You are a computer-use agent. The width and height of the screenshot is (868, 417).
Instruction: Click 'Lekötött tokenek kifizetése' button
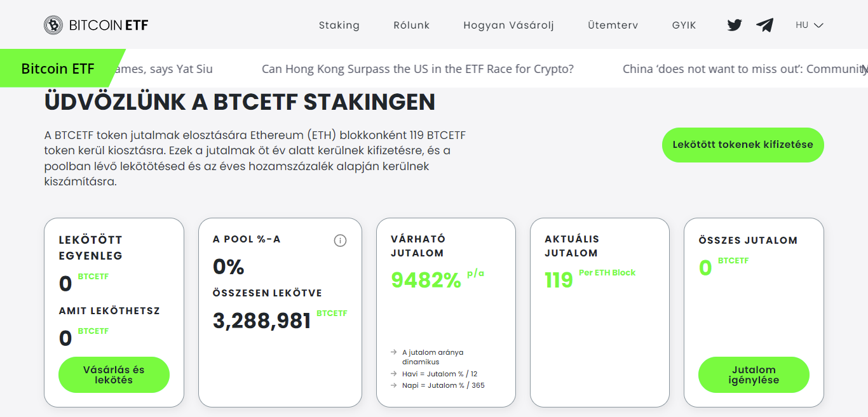coord(742,145)
